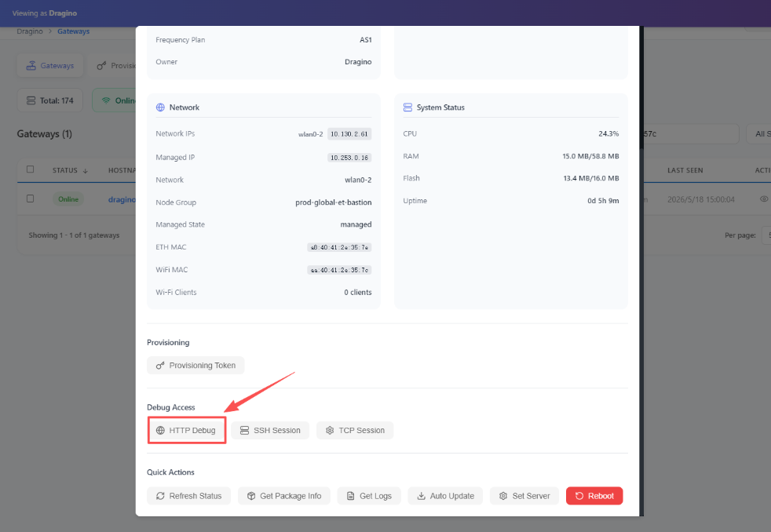Filter by Total: 174 gateways

click(x=50, y=100)
